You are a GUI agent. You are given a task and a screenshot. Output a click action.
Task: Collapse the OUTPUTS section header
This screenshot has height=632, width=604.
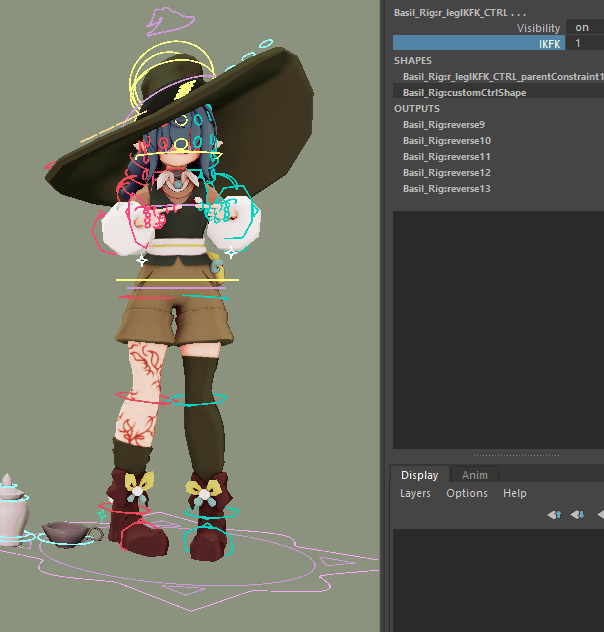[x=417, y=108]
